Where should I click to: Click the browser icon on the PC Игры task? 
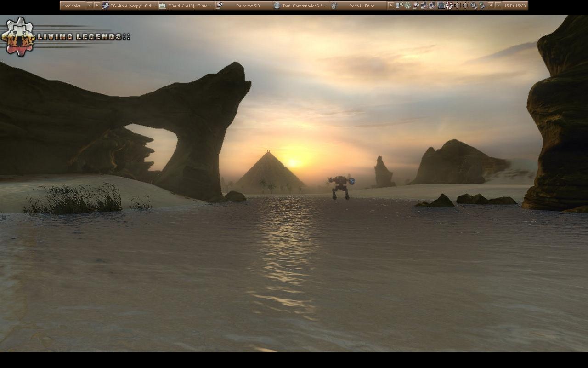coord(105,6)
